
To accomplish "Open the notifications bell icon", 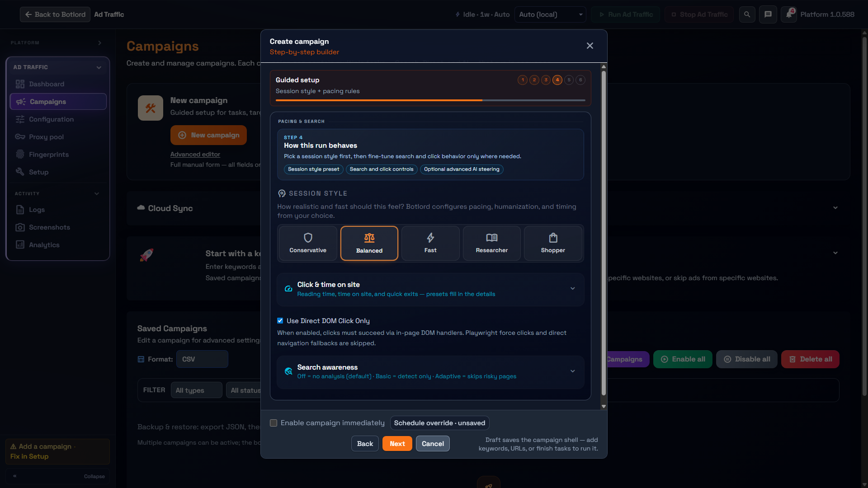I will (789, 14).
